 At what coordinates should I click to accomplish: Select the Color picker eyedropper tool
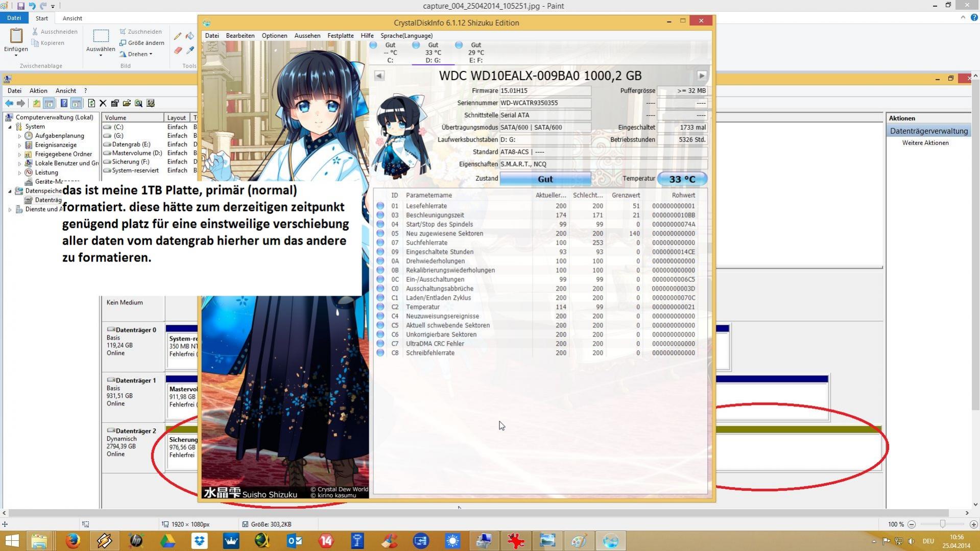tap(190, 50)
